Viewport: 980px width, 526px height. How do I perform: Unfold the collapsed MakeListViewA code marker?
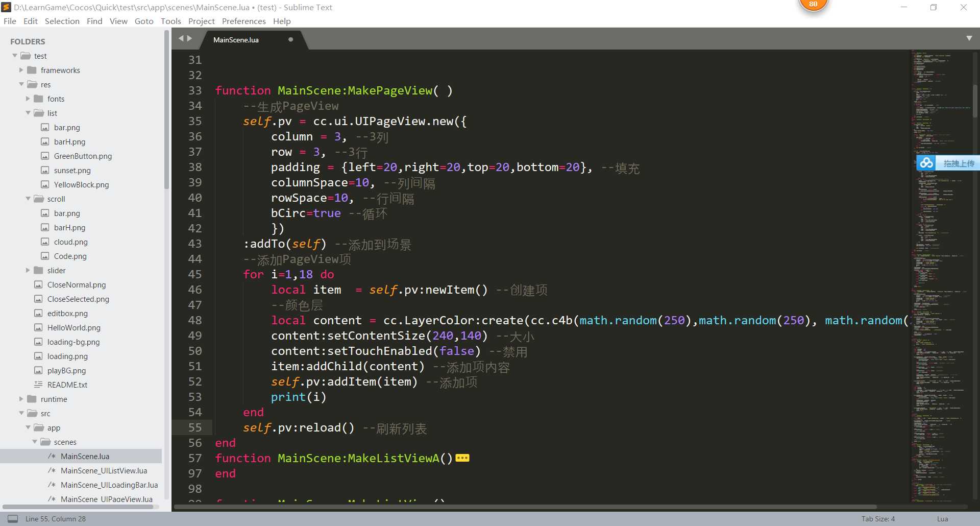coord(462,458)
